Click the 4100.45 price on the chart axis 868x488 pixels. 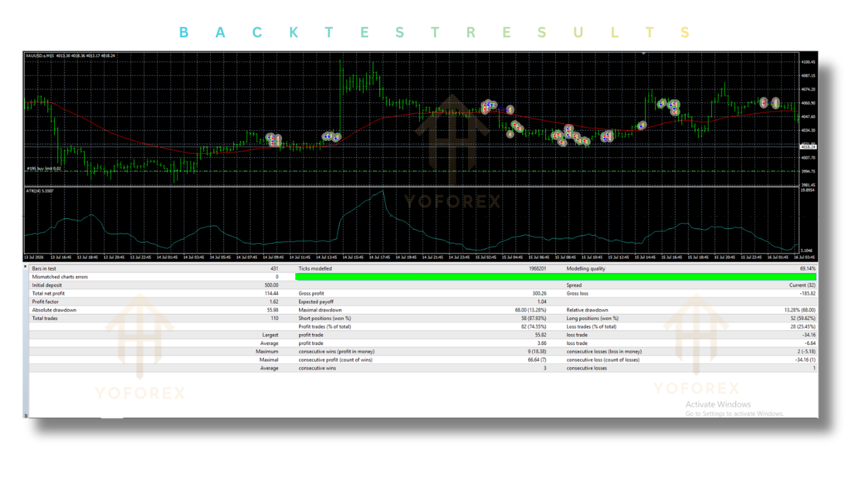808,62
